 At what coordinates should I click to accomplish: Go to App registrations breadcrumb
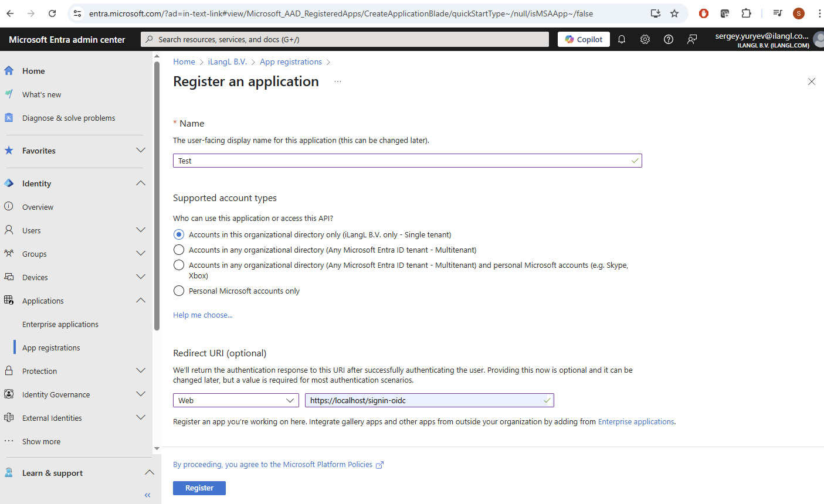point(291,62)
